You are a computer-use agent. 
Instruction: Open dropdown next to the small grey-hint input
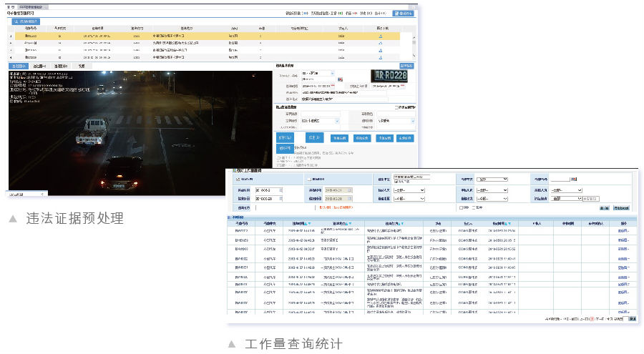pos(566,198)
